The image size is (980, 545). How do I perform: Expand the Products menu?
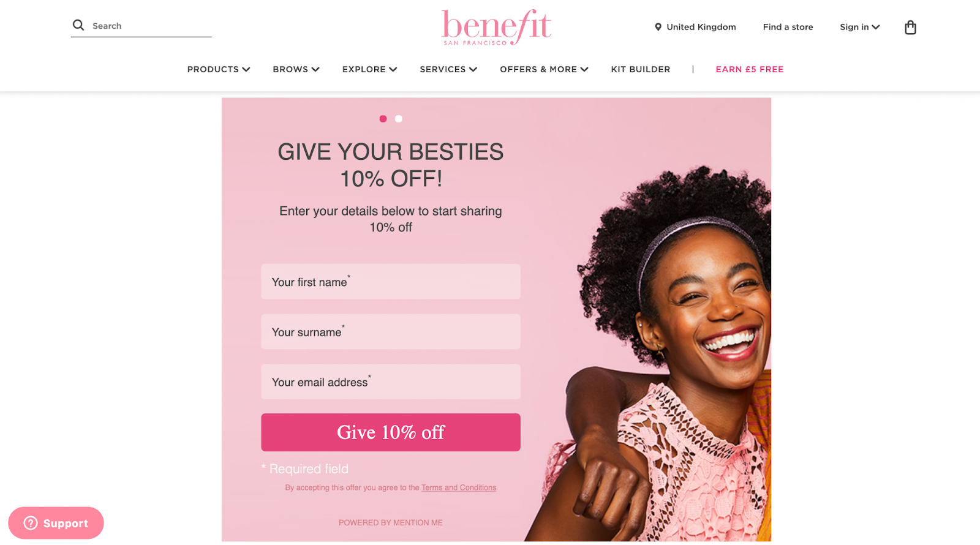tap(219, 69)
